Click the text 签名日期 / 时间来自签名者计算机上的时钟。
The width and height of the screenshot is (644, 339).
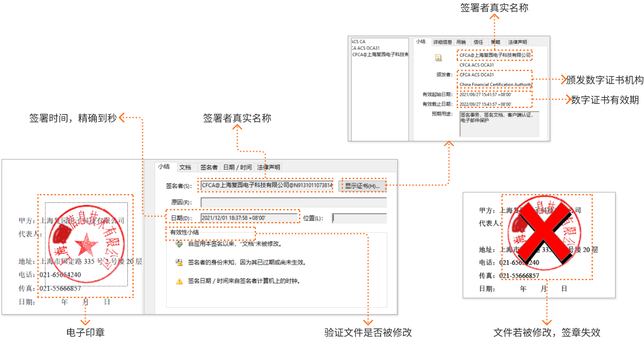click(244, 281)
